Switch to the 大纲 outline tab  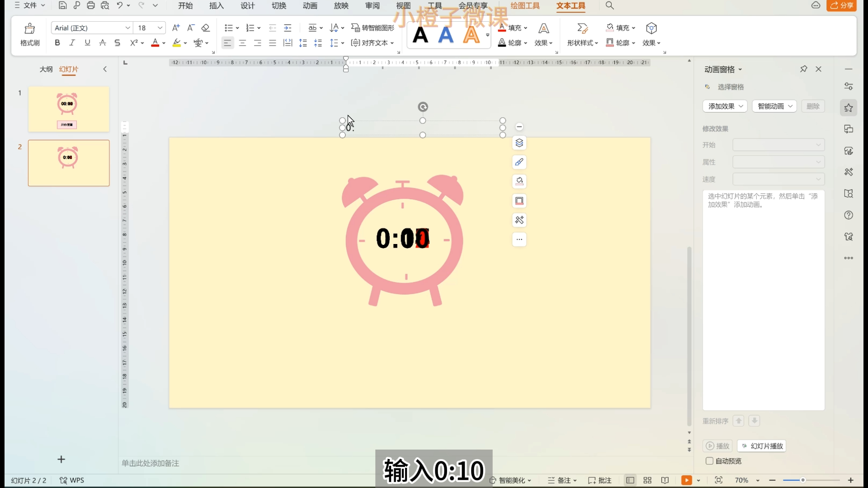point(46,69)
